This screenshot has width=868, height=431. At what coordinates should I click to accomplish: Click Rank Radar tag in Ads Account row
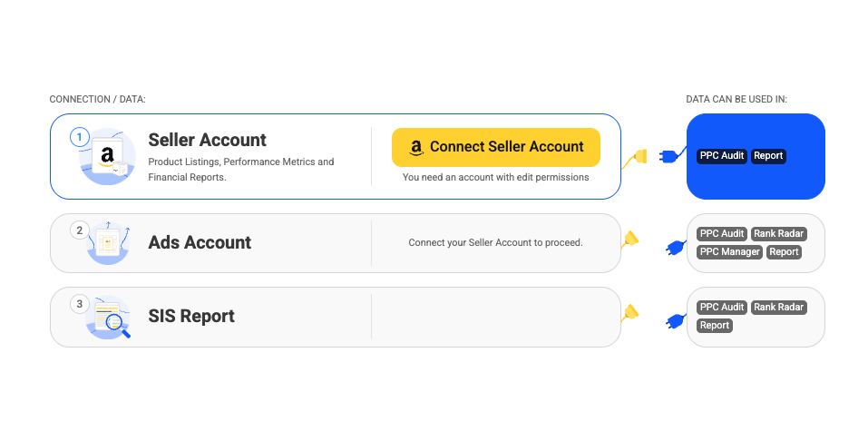[x=779, y=234]
